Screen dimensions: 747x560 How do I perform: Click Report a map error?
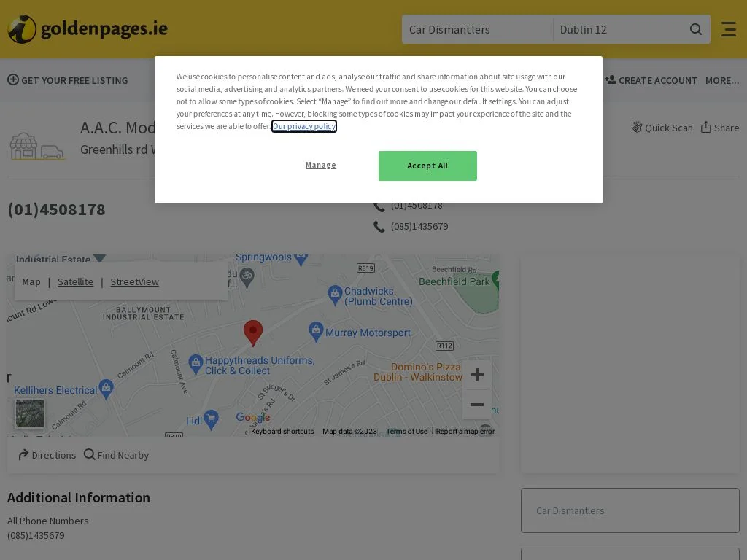pyautogui.click(x=465, y=432)
